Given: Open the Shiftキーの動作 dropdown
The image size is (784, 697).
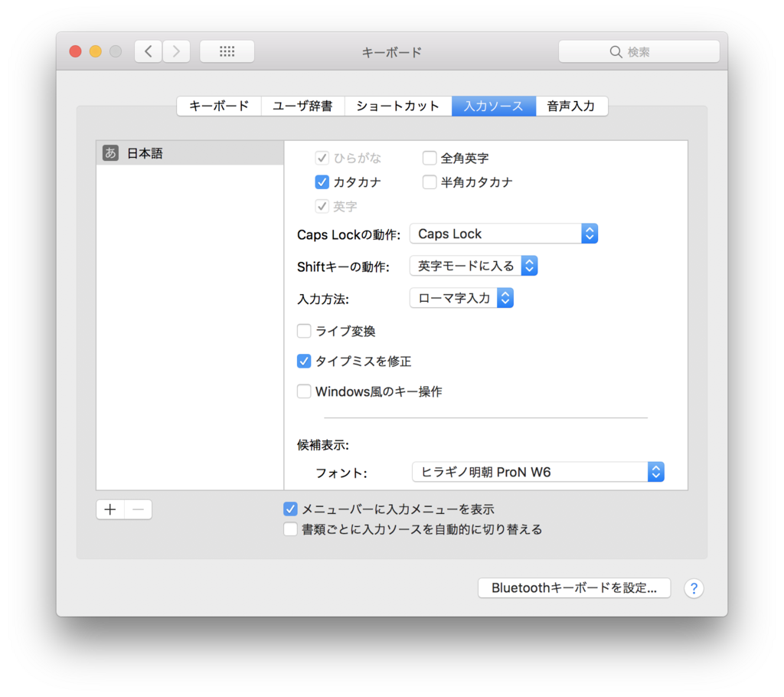Looking at the screenshot, I should coord(473,266).
